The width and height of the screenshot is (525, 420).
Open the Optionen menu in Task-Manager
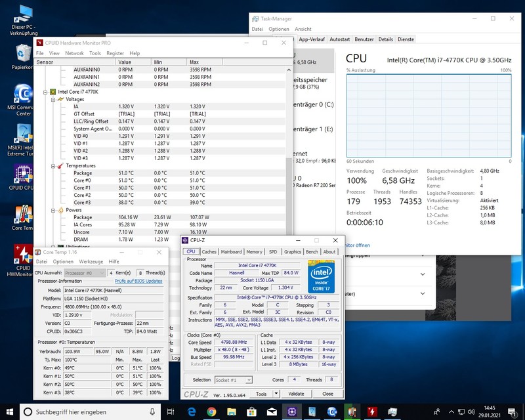[x=278, y=29]
